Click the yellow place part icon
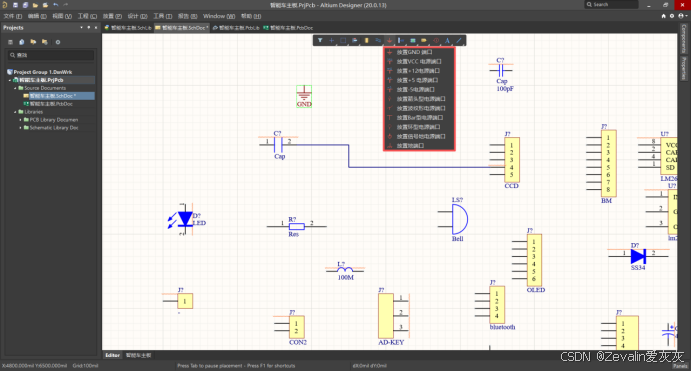 click(x=366, y=41)
